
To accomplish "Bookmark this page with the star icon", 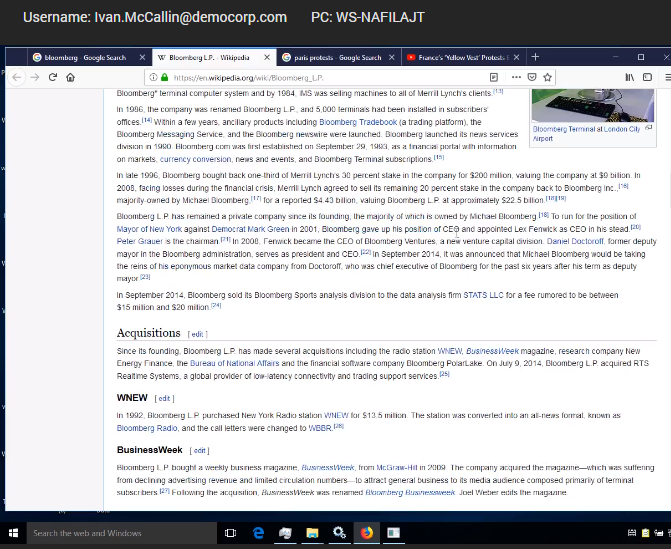I will click(548, 77).
